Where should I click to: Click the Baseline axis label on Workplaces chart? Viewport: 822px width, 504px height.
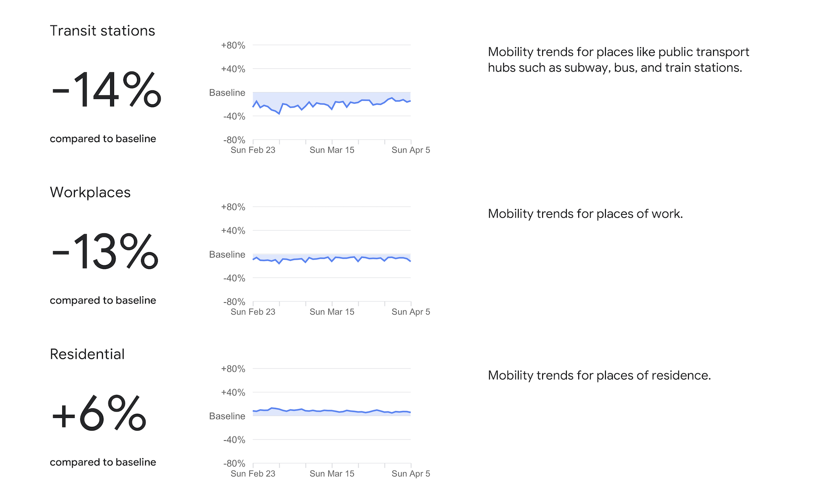coord(227,254)
